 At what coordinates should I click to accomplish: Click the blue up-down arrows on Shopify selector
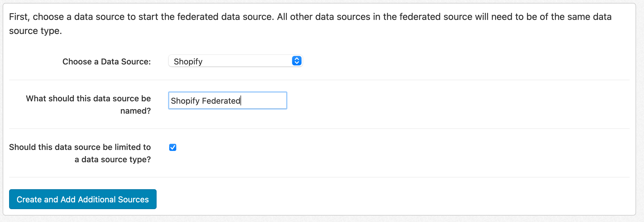[297, 61]
